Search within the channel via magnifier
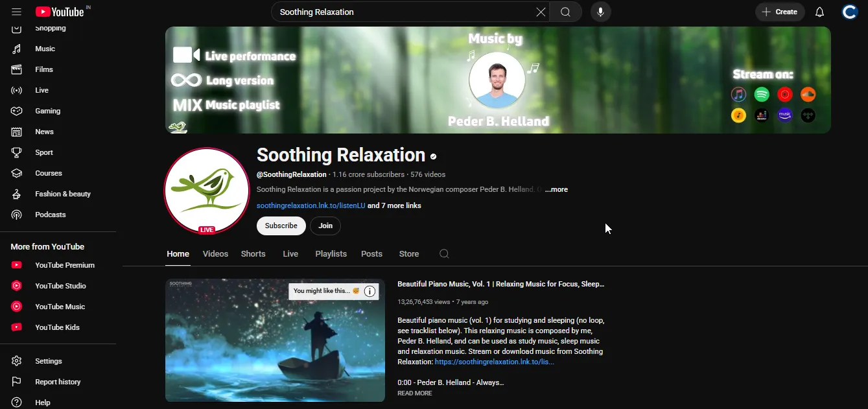The width and height of the screenshot is (868, 409). 444,254
